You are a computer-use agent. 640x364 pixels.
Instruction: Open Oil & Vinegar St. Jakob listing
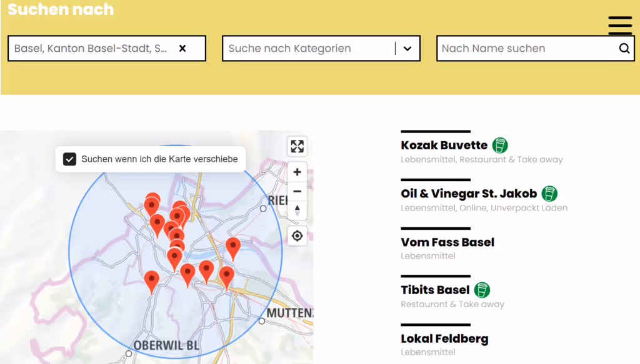tap(469, 194)
